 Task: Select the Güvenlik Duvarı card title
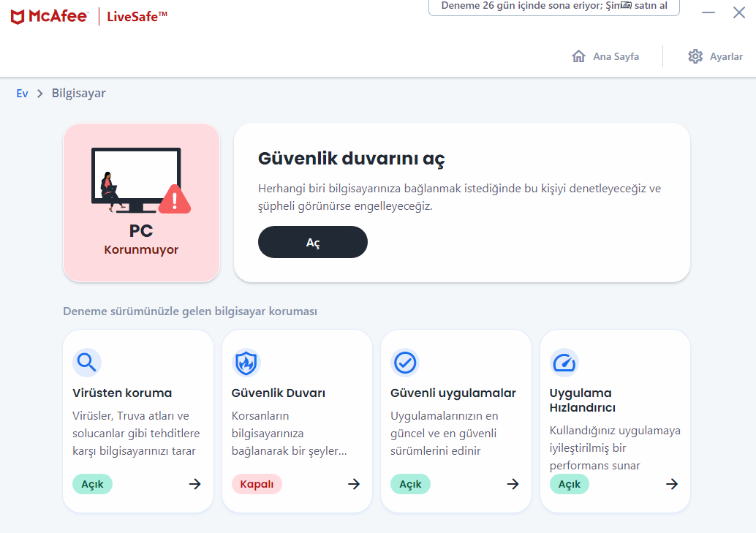pyautogui.click(x=278, y=393)
